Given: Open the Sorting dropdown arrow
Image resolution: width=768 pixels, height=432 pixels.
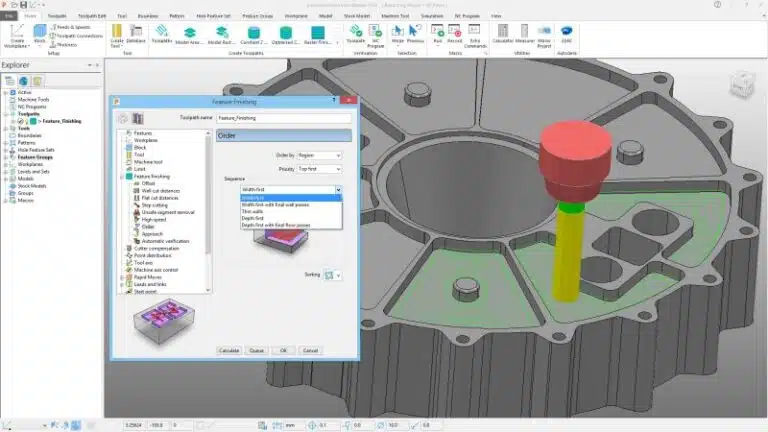Looking at the screenshot, I should tap(339, 274).
